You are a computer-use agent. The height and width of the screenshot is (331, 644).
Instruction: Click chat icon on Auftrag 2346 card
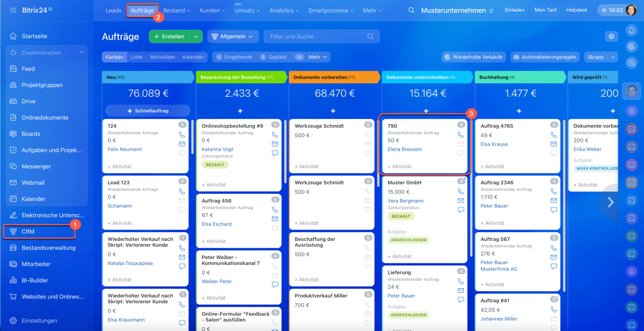(554, 210)
